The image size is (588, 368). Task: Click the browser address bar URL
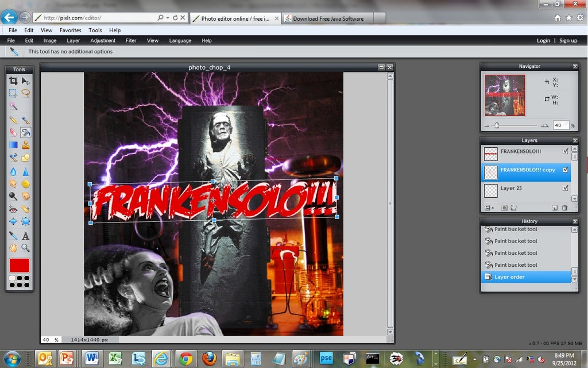tap(72, 18)
